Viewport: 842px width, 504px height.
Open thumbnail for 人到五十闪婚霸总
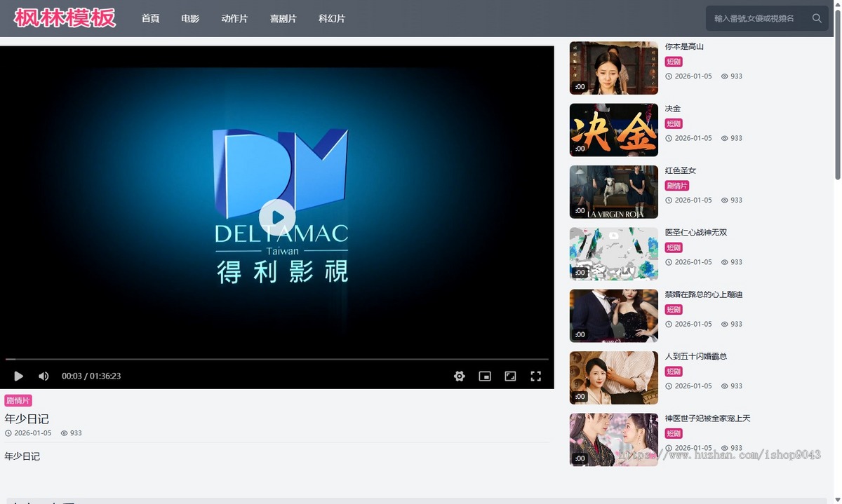pos(614,378)
